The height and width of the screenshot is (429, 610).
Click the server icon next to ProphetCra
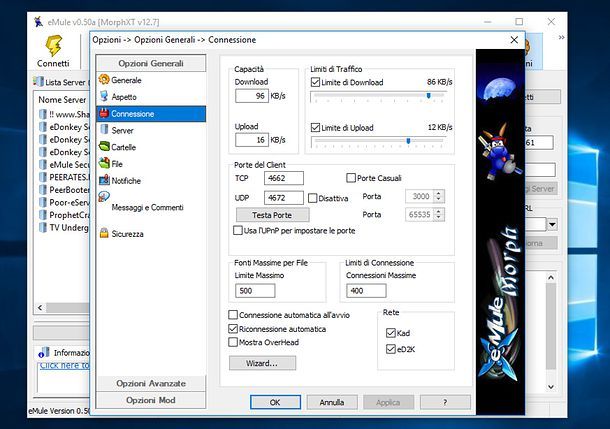pyautogui.click(x=43, y=215)
